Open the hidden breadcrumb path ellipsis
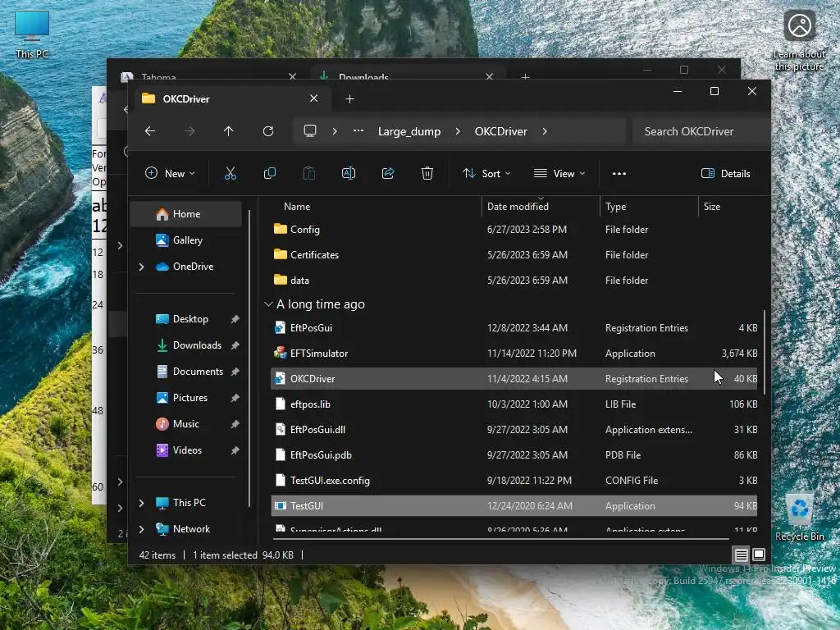 pos(358,131)
